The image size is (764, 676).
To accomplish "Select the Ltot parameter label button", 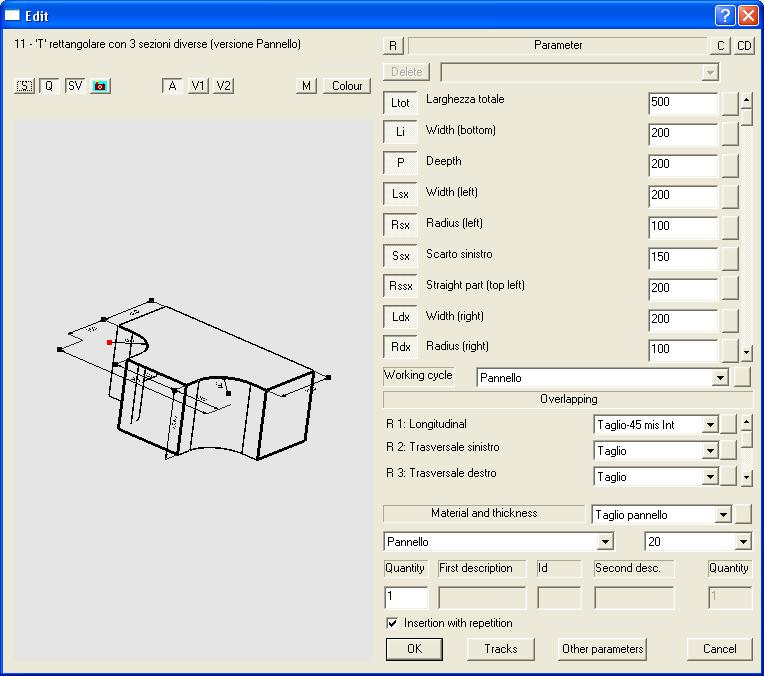I will click(400, 103).
